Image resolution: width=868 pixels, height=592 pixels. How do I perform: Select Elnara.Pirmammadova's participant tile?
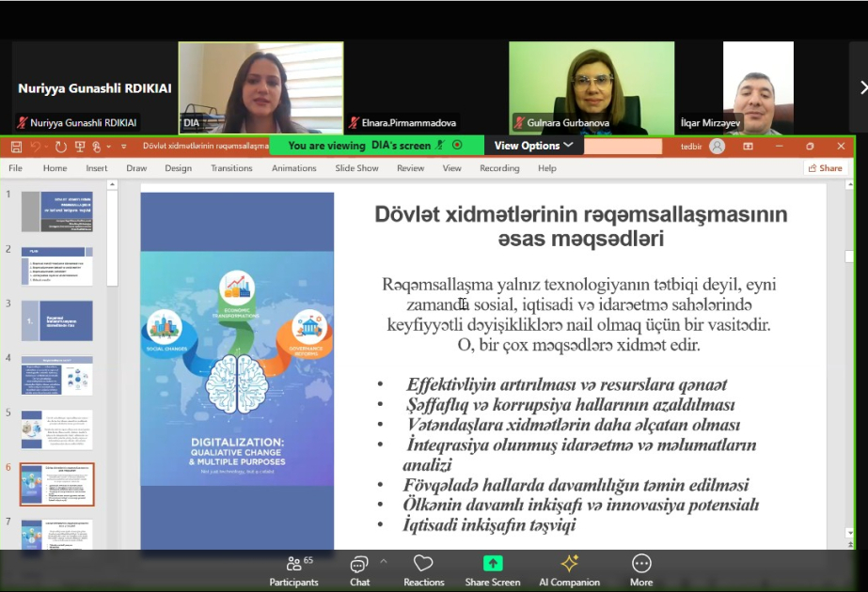[x=426, y=88]
